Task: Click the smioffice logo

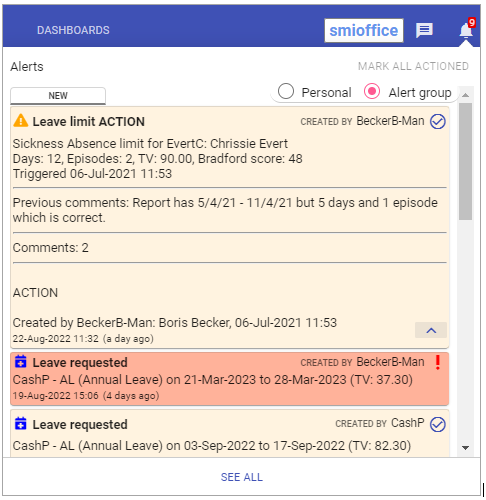Action: click(x=364, y=31)
